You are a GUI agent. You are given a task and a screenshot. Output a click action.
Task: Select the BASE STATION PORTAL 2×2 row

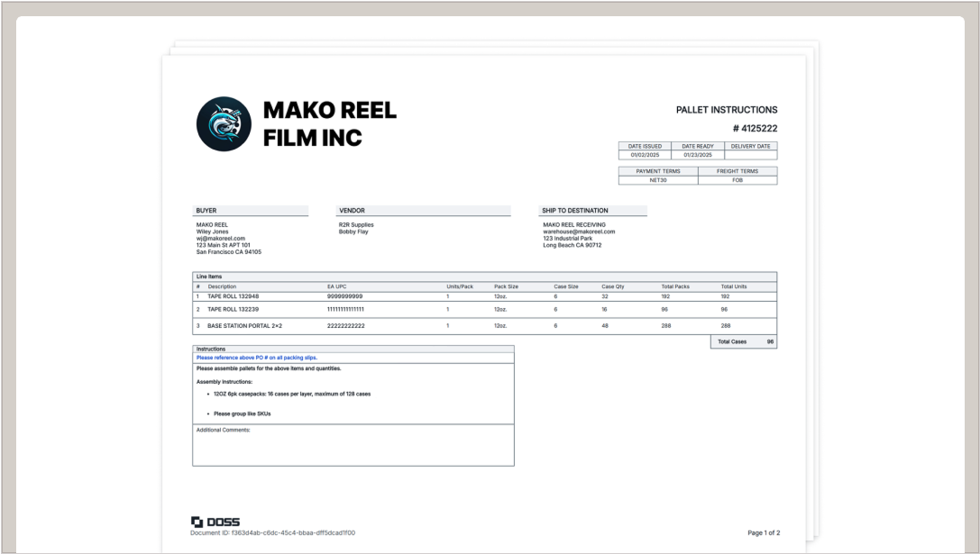coord(244,325)
